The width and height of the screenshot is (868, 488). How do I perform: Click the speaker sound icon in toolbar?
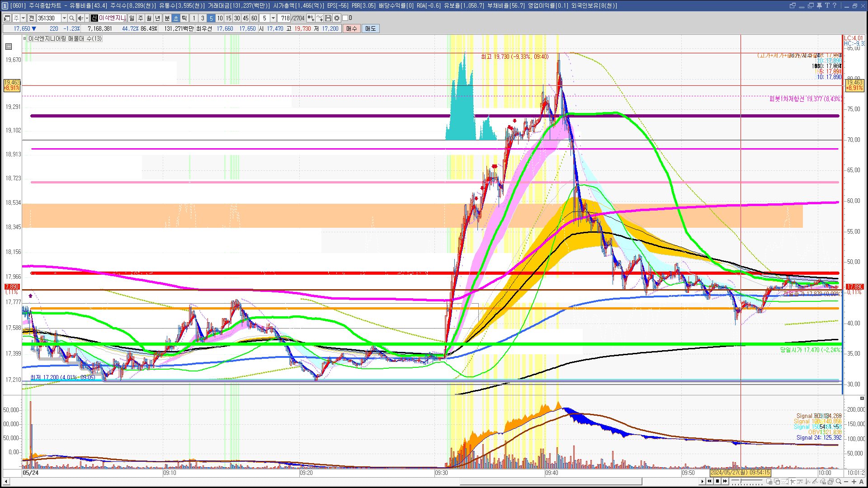pyautogui.click(x=80, y=18)
